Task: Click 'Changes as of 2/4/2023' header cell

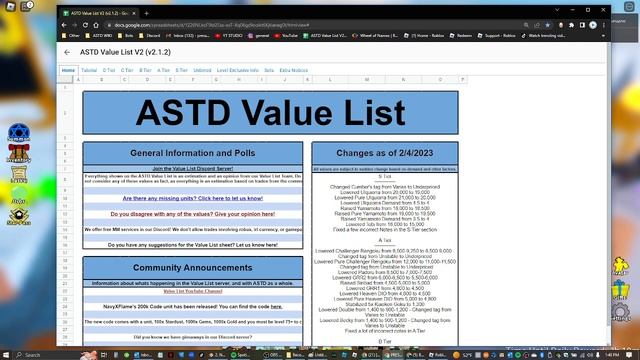Action: tap(384, 153)
